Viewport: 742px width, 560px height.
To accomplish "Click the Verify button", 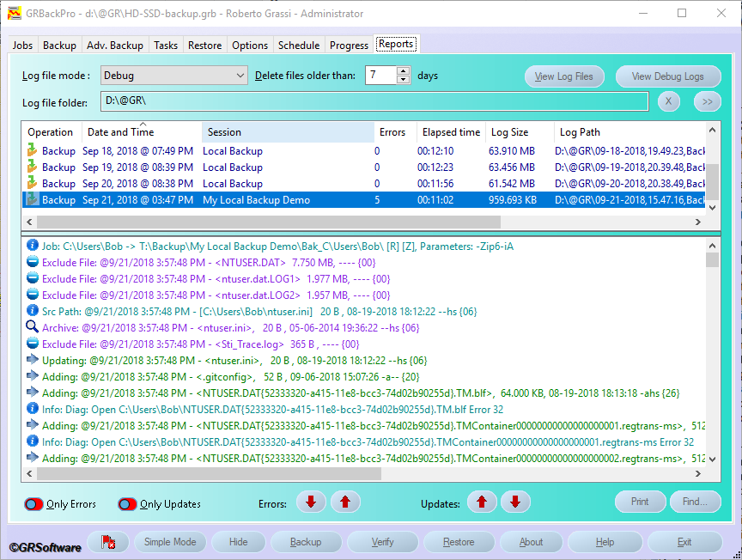I will [383, 542].
